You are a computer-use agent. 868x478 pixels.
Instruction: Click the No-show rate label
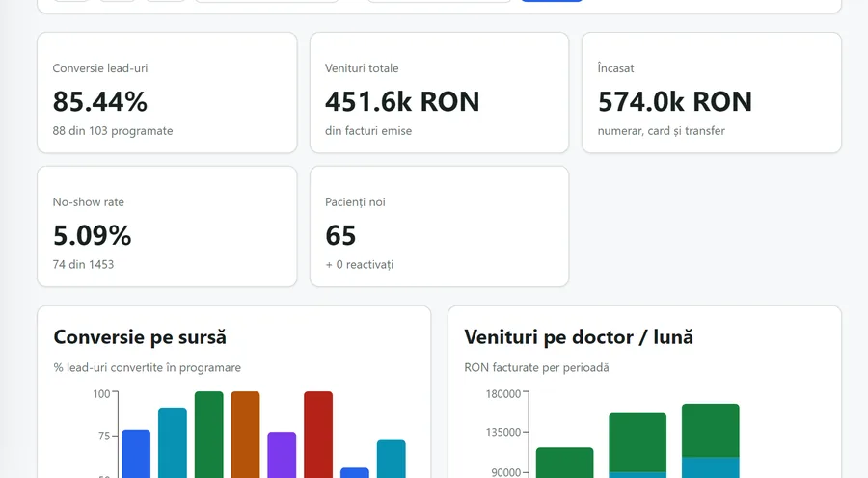tap(89, 202)
